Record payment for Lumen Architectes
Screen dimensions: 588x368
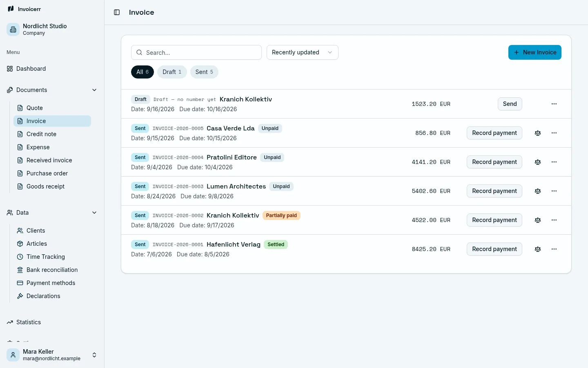click(x=494, y=191)
